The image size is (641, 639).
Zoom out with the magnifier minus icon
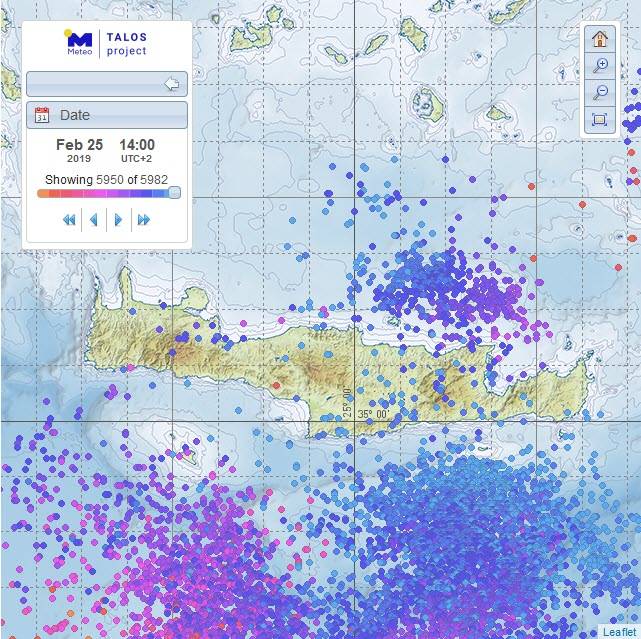tap(599, 93)
